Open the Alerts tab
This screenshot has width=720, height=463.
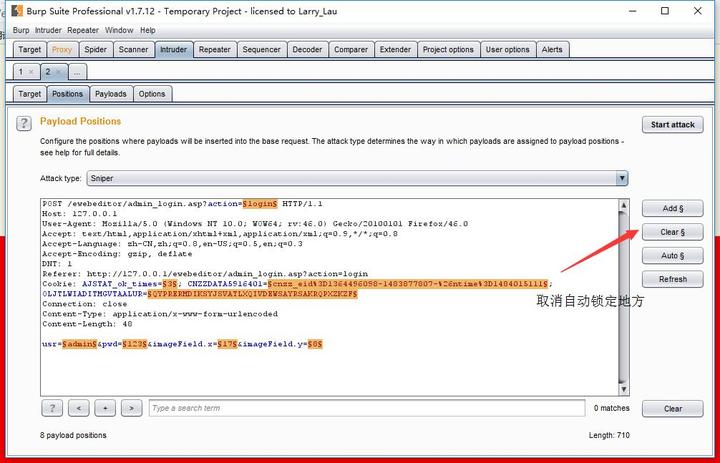point(552,50)
